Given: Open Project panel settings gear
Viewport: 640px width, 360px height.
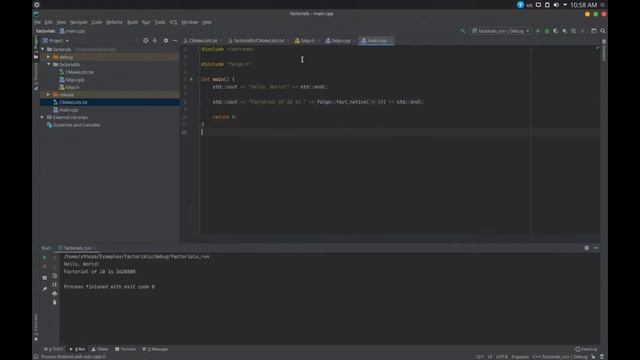Looking at the screenshot, I should click(166, 41).
